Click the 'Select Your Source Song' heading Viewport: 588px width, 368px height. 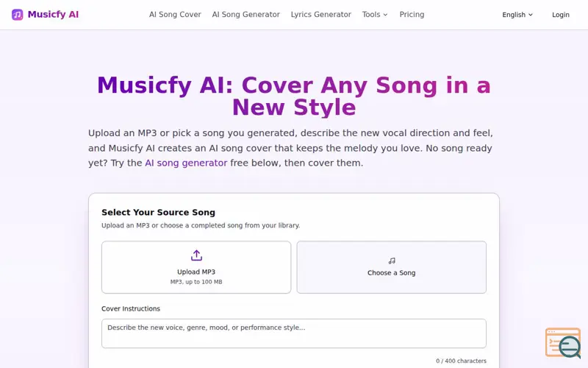[158, 213]
